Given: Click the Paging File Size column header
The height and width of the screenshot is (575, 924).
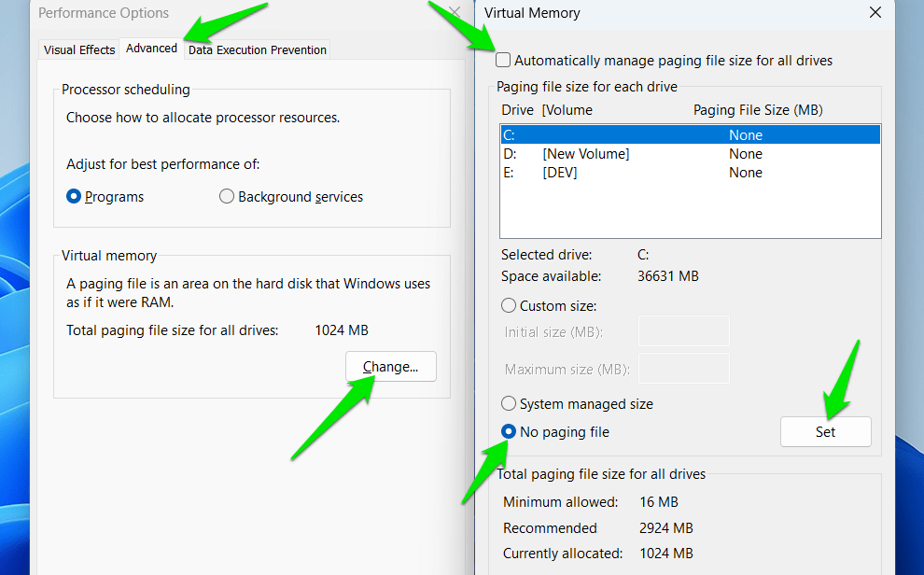Looking at the screenshot, I should pyautogui.click(x=756, y=109).
